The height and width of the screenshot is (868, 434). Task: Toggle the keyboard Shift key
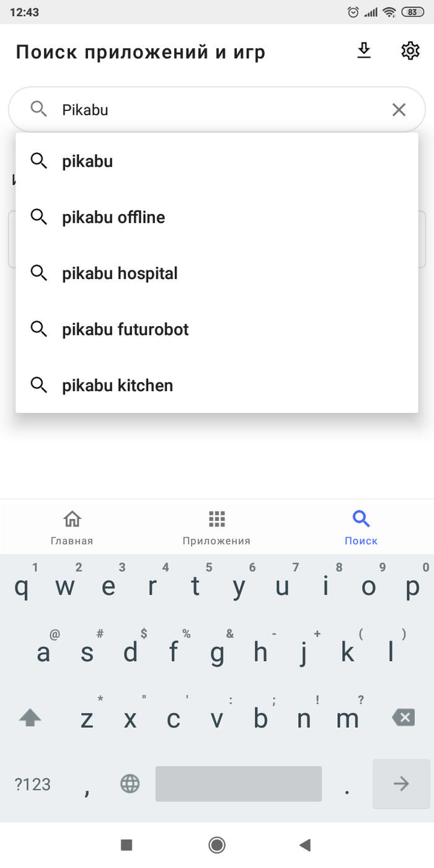[x=30, y=719]
